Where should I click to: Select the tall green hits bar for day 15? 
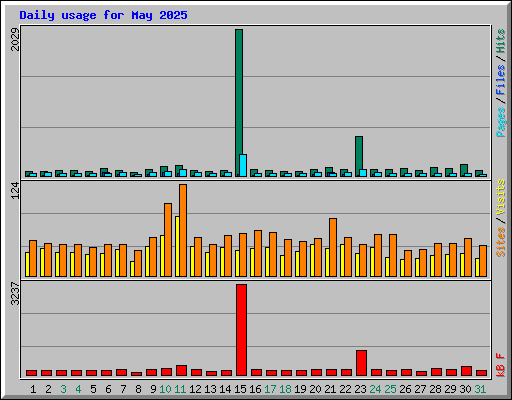point(239,103)
